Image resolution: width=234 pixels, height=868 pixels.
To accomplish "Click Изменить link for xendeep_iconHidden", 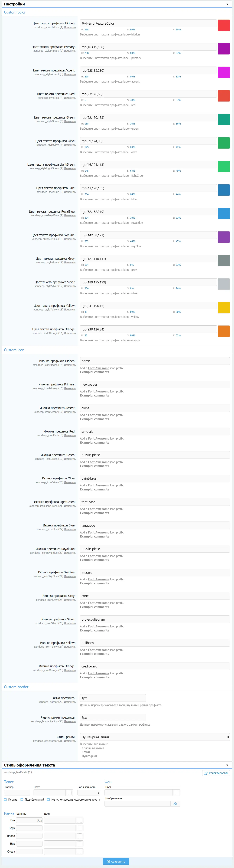I will (70, 365).
